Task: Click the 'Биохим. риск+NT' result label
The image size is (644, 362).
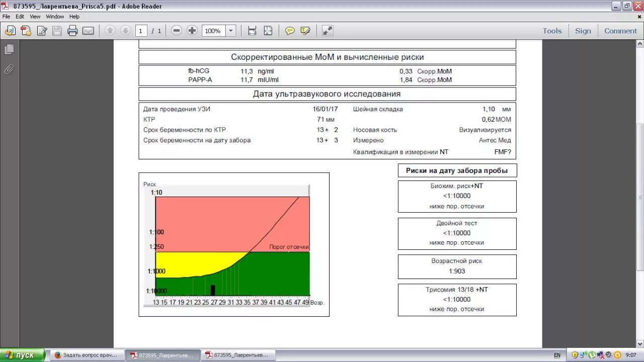Action: click(457, 186)
